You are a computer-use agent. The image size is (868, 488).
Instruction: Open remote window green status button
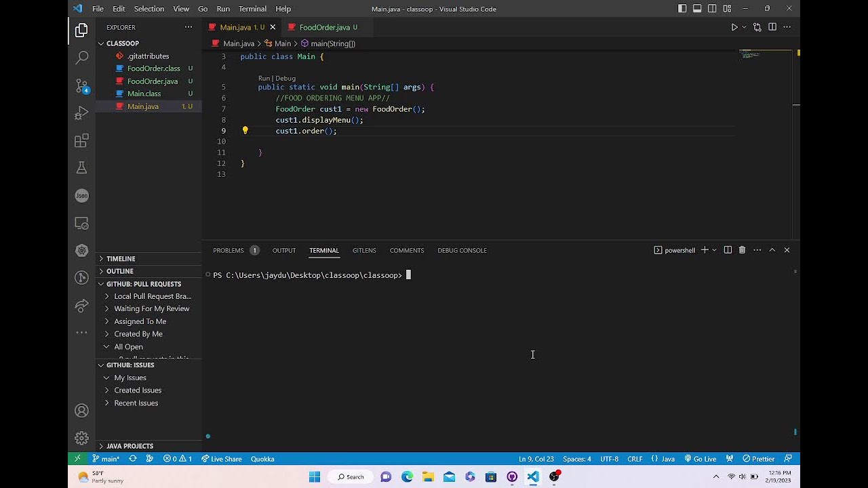pos(77,459)
